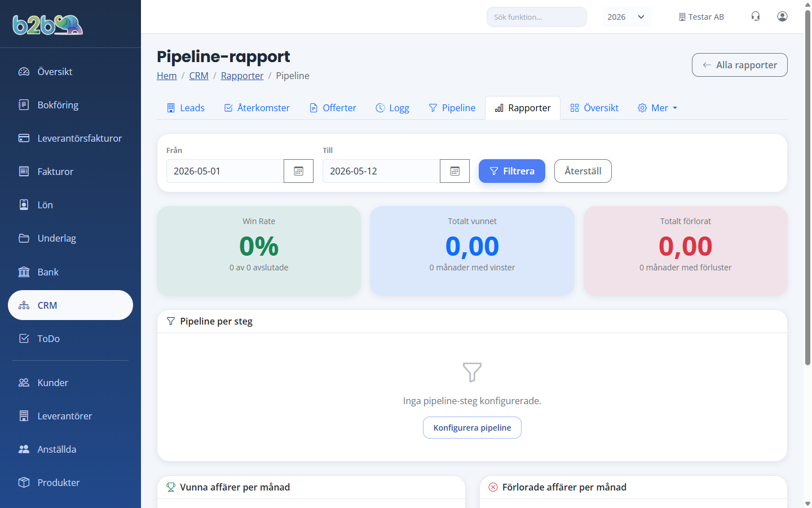
Task: Switch to the Översikt tab
Action: pos(594,108)
